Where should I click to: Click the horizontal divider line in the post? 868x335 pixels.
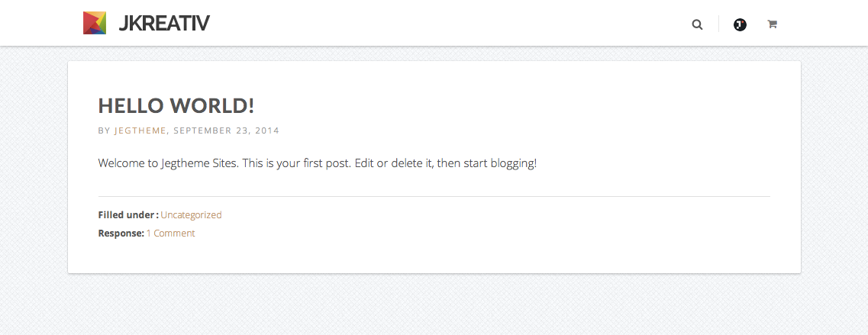point(434,196)
